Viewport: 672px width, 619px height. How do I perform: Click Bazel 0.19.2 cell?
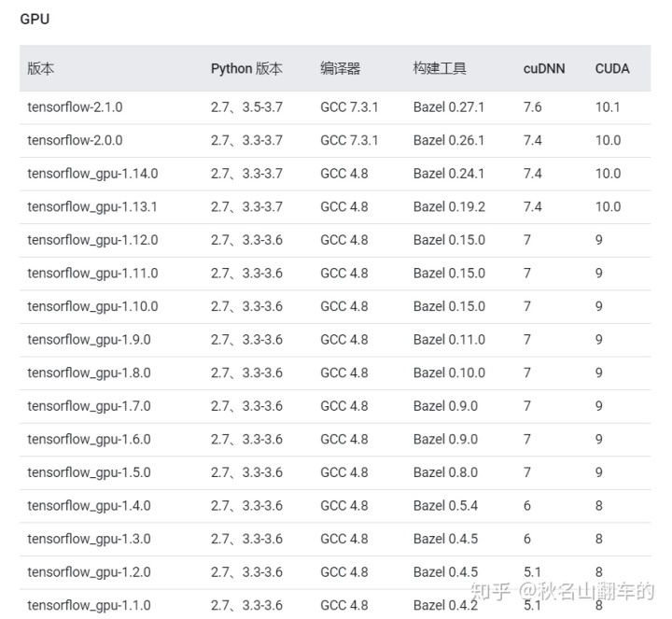pyautogui.click(x=449, y=206)
